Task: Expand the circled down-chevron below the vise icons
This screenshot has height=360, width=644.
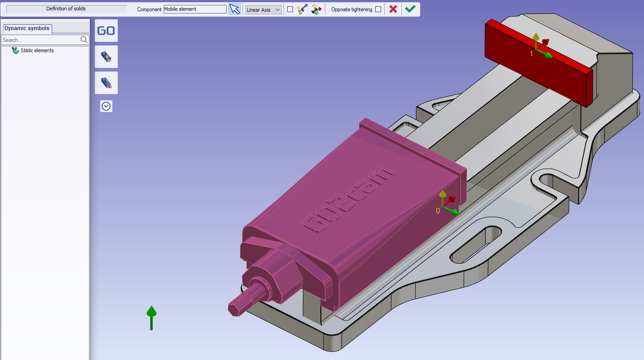Action: 106,106
